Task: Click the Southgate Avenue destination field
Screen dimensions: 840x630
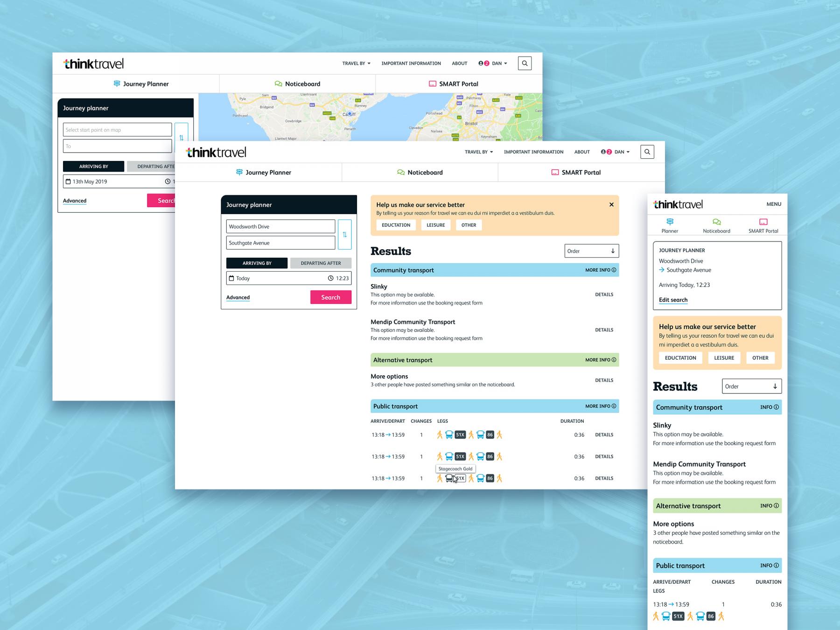Action: tap(280, 243)
